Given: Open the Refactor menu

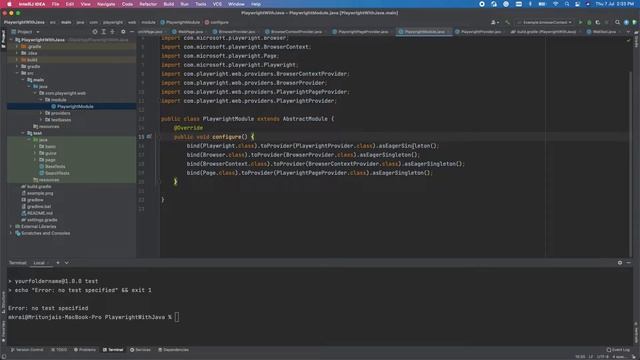Looking at the screenshot, I should tap(148, 4).
